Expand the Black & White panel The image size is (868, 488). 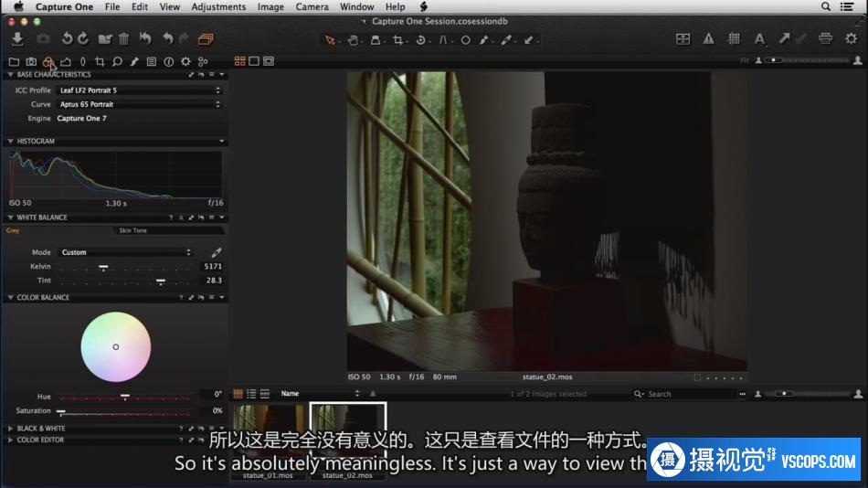(11, 429)
